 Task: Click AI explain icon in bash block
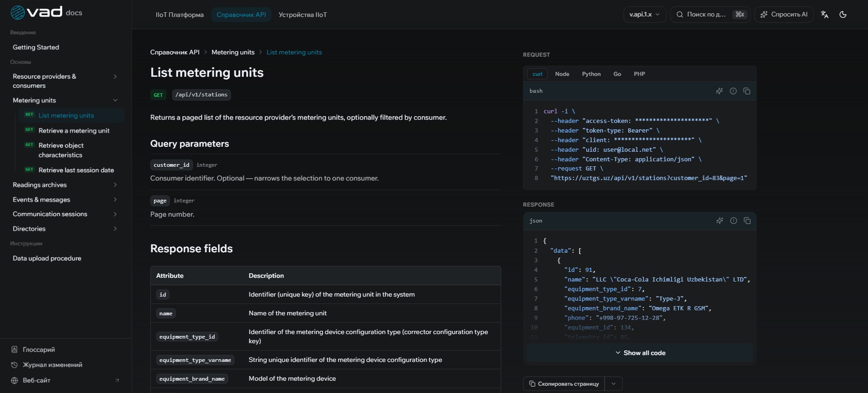[x=720, y=91]
